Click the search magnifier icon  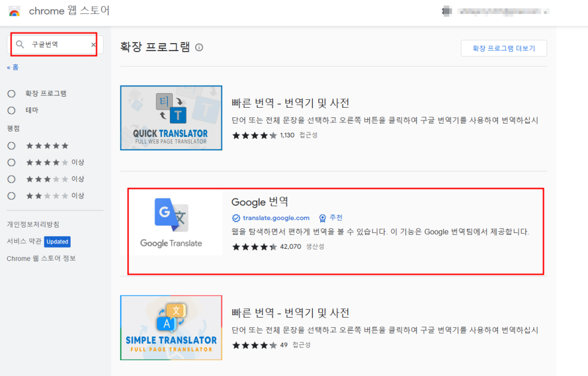(x=20, y=44)
